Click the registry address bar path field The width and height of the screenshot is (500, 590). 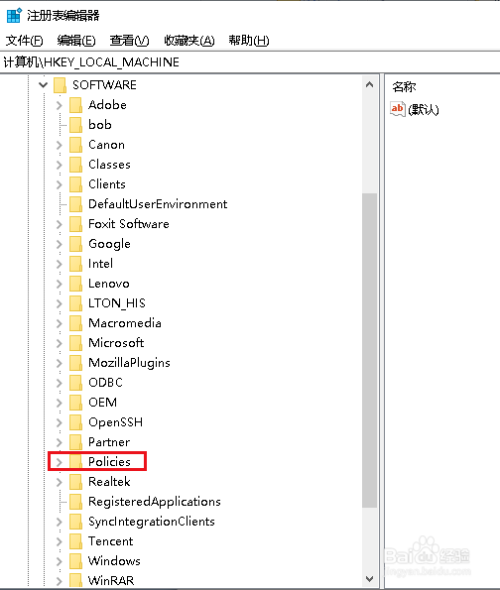[250, 62]
